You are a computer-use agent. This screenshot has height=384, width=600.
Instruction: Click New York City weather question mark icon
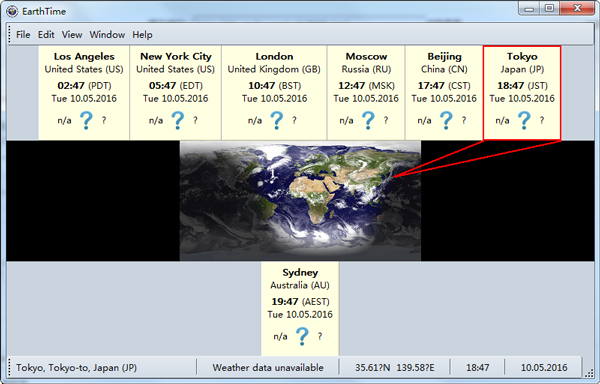coord(178,120)
